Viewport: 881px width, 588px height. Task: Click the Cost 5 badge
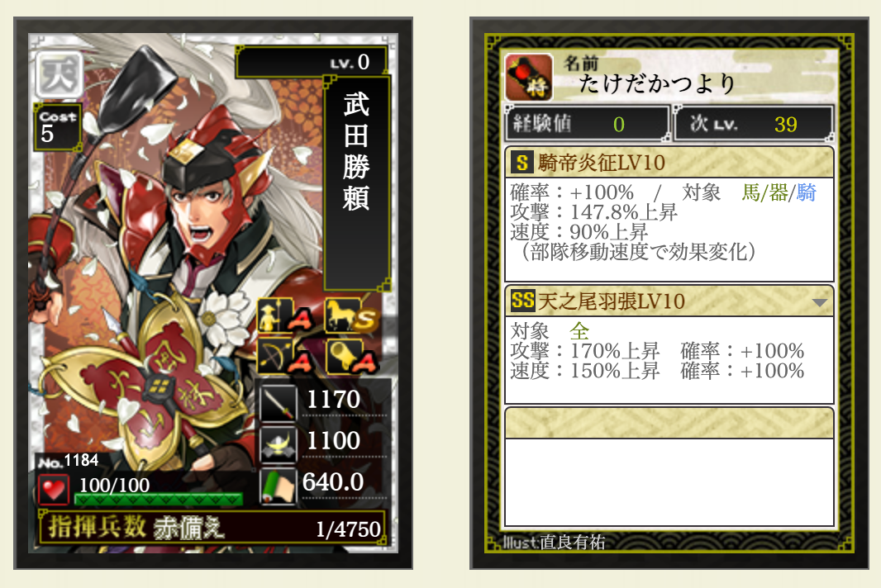click(57, 127)
